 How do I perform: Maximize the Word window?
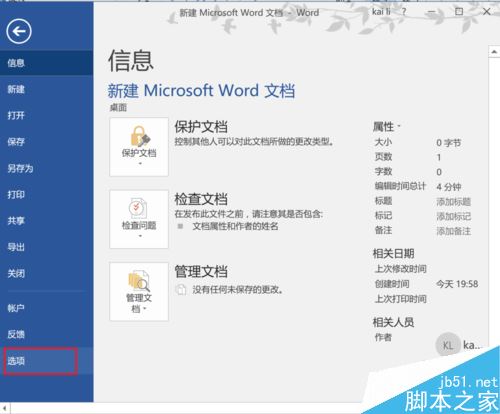click(x=459, y=12)
